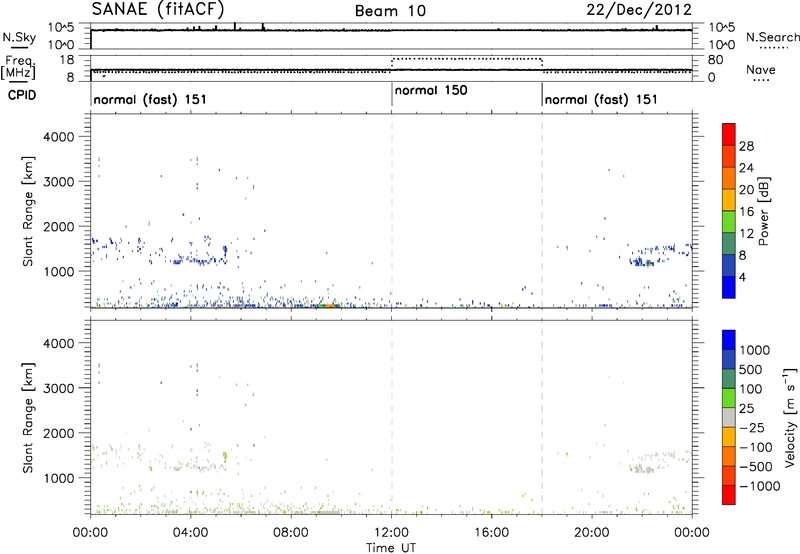The width and height of the screenshot is (800, 554).
Task: Click the Slant Range label of velocity plot
Action: click(28, 418)
